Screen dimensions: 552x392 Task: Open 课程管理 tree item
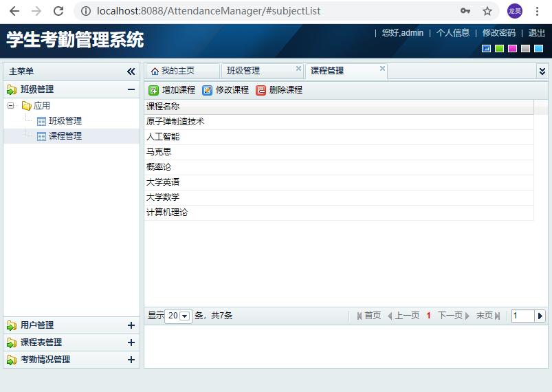[x=65, y=136]
